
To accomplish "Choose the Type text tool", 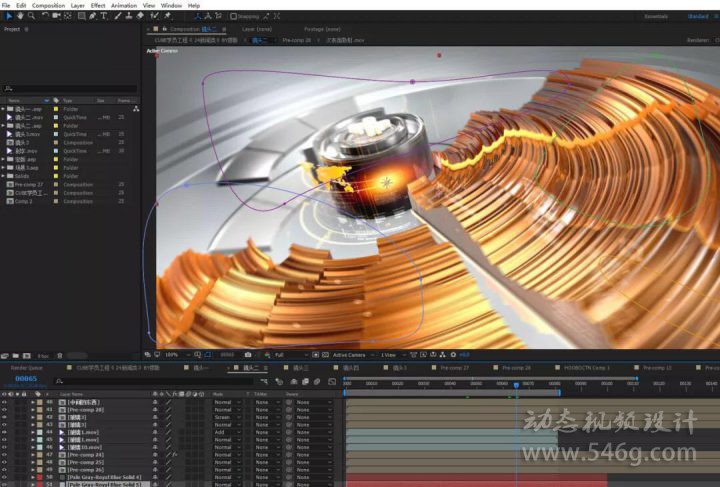I will [x=104, y=16].
